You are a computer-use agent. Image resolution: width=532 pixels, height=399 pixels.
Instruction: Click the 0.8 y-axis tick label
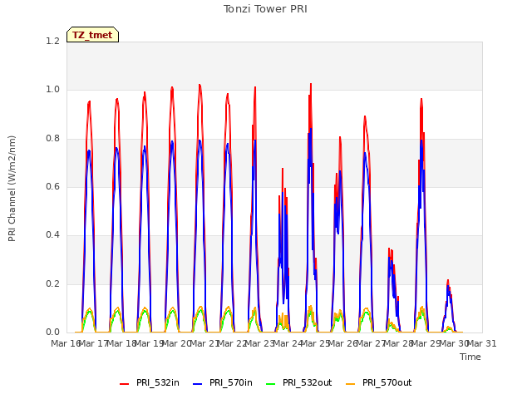click(x=53, y=138)
